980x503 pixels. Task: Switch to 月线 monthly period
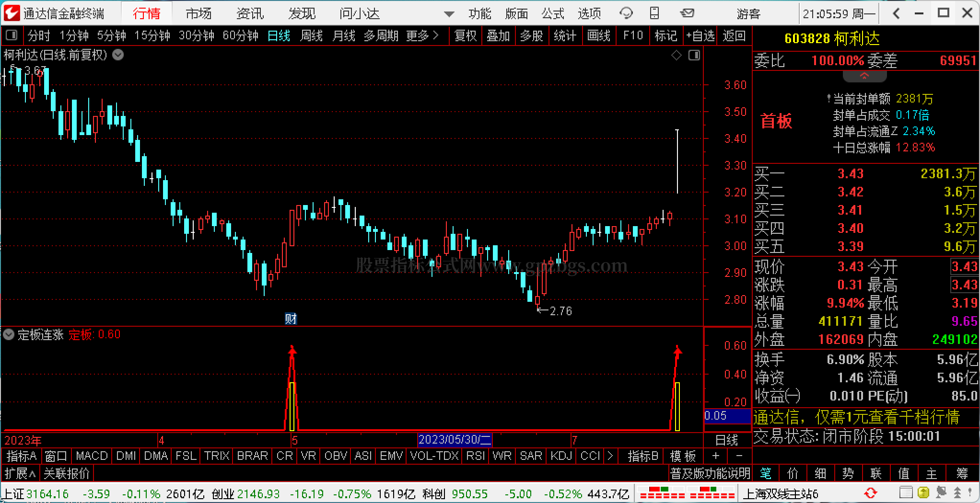click(344, 35)
